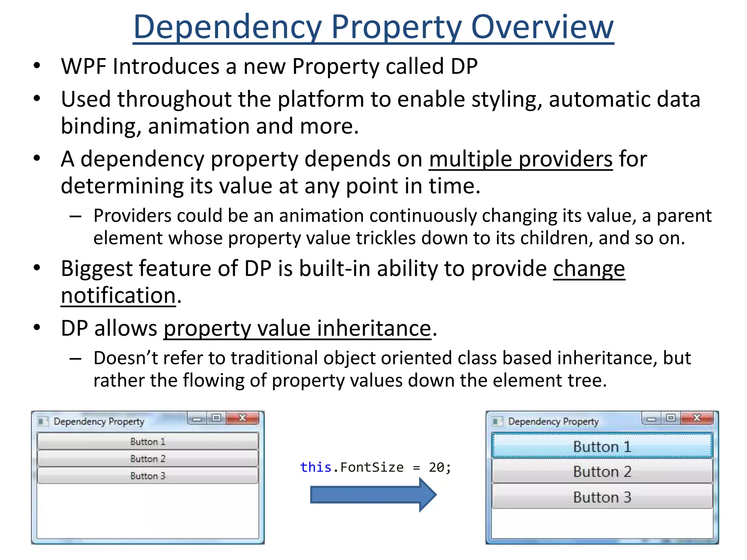Minimize the left Dependency Property window
Viewport: 747px width, 560px height.
point(197,419)
